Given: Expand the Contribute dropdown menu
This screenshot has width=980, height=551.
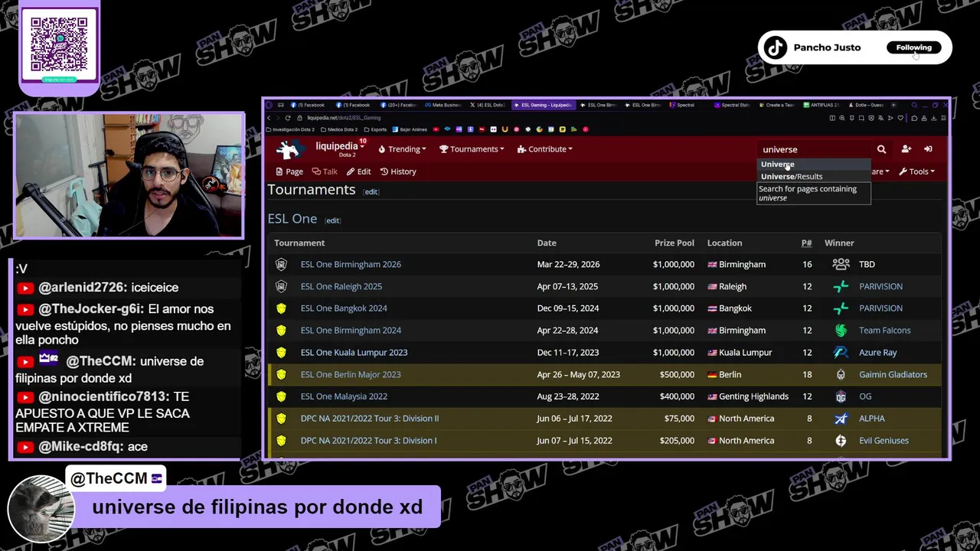Looking at the screenshot, I should click(545, 149).
